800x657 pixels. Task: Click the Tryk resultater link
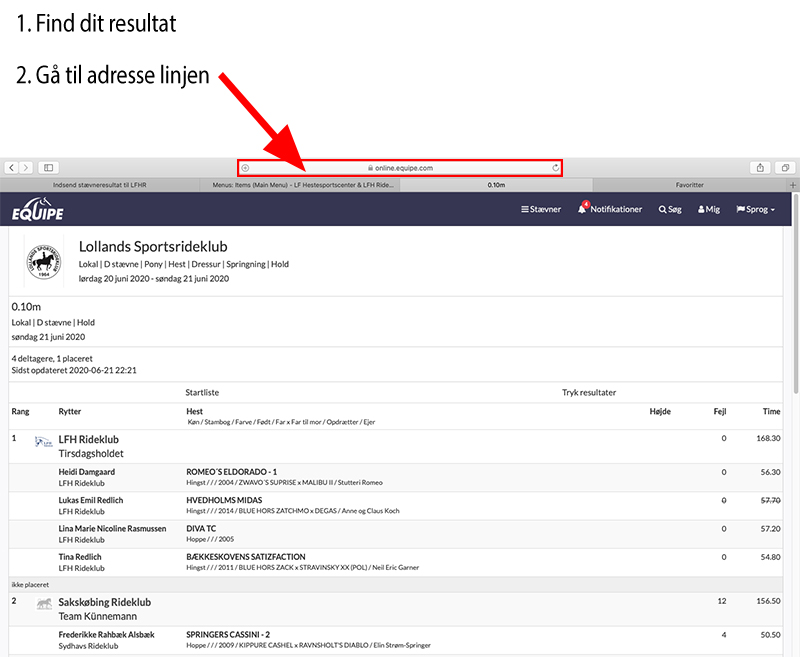(x=589, y=392)
